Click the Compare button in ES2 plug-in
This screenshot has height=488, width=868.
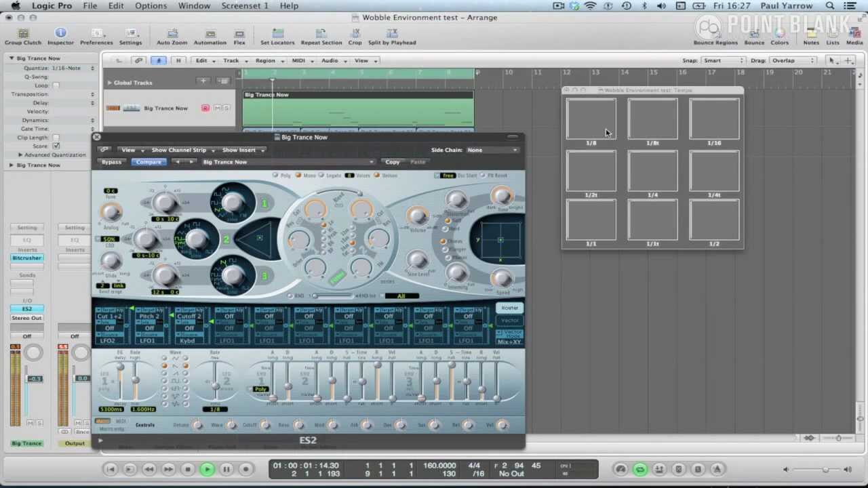149,162
